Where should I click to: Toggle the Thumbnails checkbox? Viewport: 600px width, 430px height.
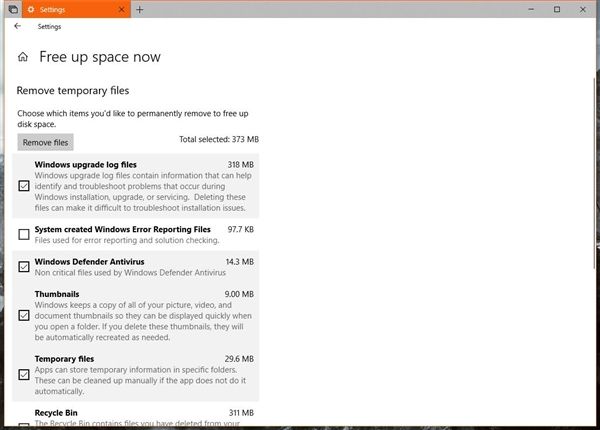click(24, 315)
